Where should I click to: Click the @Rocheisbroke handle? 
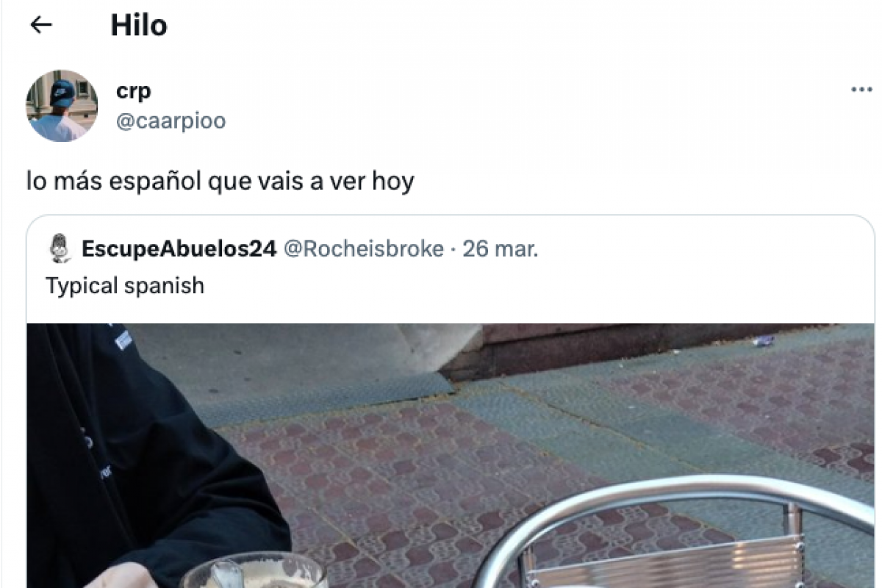click(x=364, y=249)
